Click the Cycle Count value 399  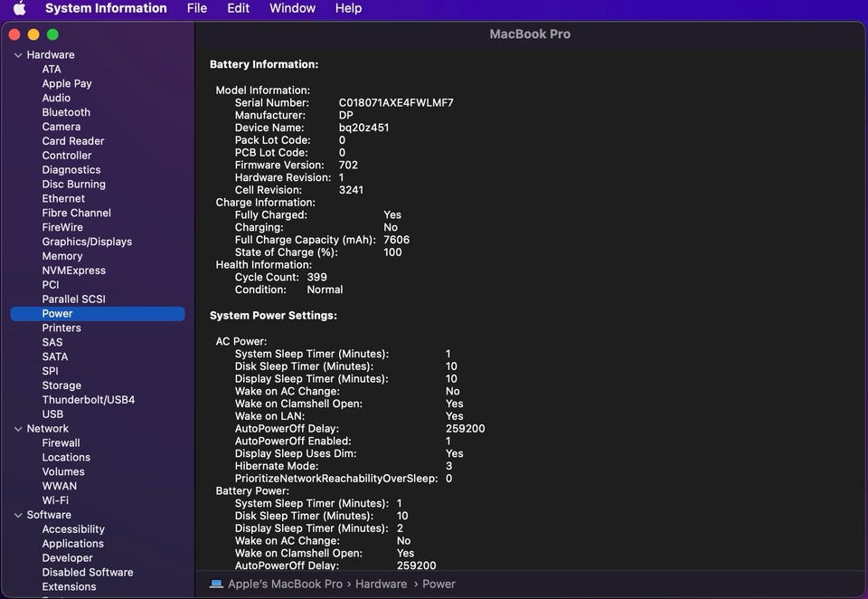point(316,278)
